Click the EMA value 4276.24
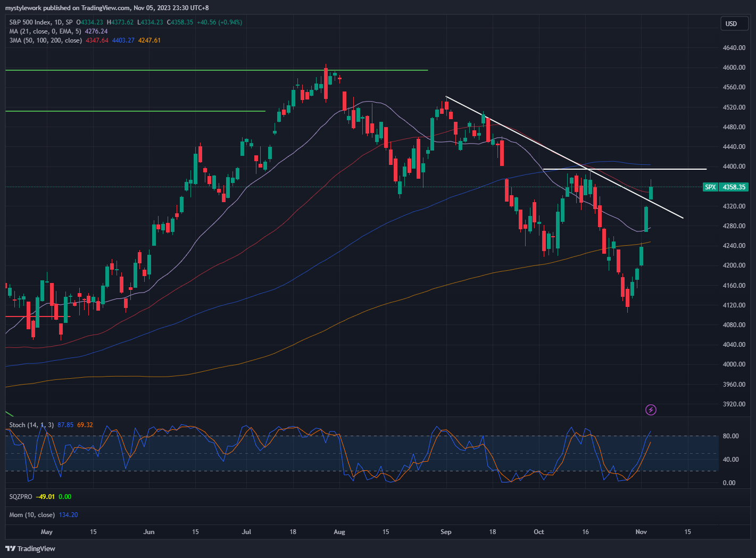 pyautogui.click(x=96, y=31)
